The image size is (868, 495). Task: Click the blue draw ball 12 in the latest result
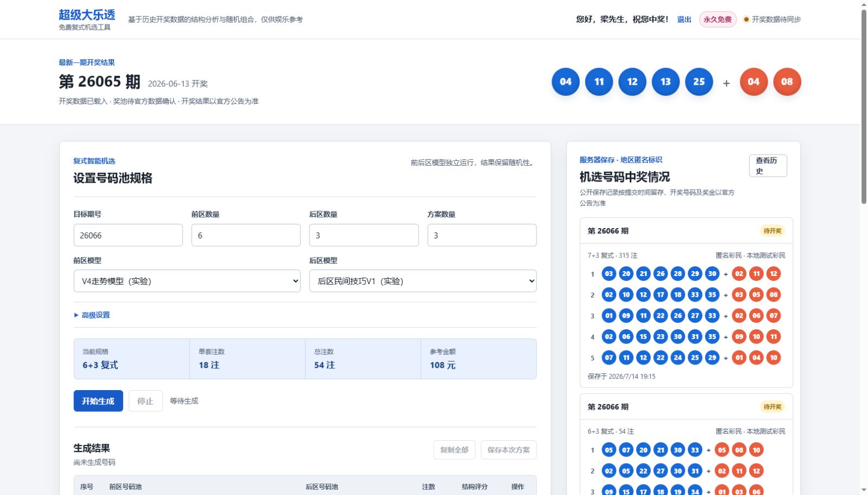632,82
